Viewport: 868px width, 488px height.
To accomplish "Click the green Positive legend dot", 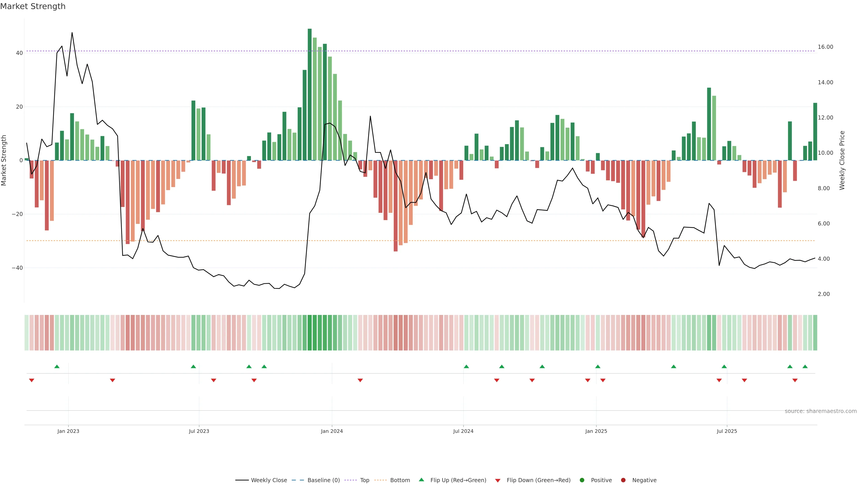I will [x=582, y=480].
